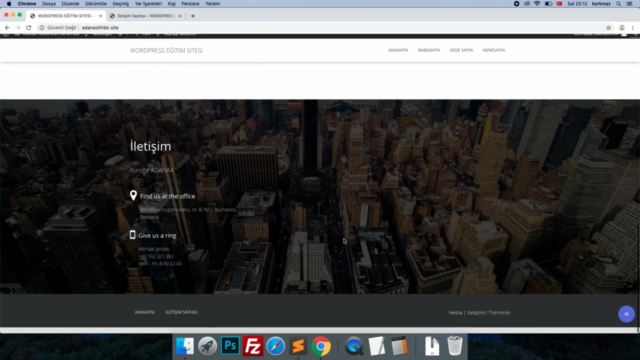
Task: Click the phone icon beside Give us a ring
Action: (132, 235)
